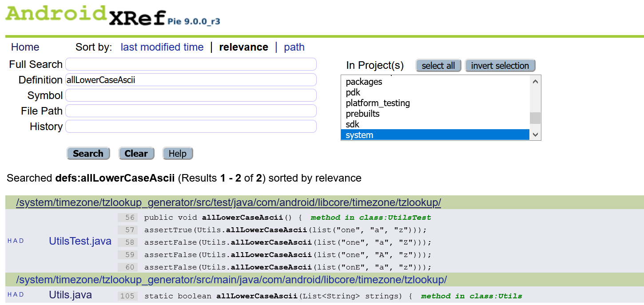644x305 pixels.
Task: Open the UtilsTest.java file link
Action: [x=80, y=241]
